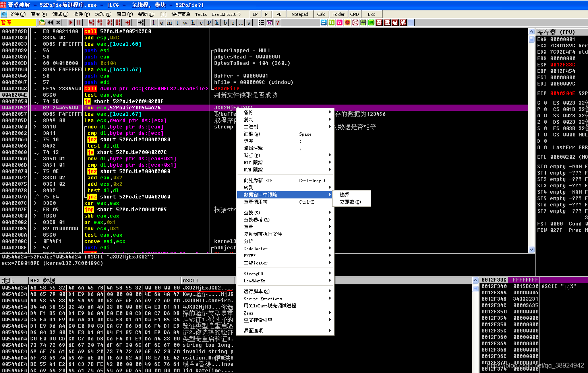The height and width of the screenshot is (373, 588).
Task: Open Source window with 's' icon
Action: pos(249,23)
